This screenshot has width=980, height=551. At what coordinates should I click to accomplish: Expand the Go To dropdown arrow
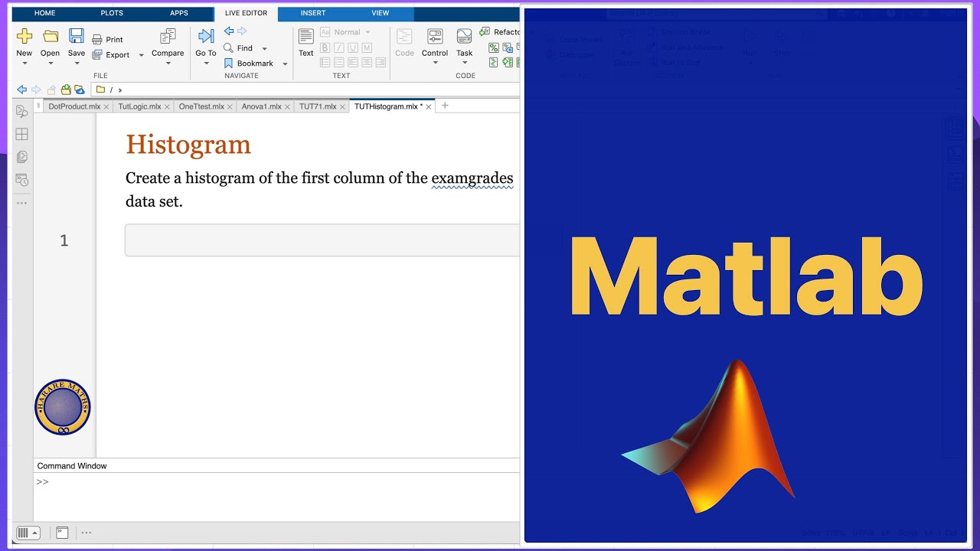[206, 64]
